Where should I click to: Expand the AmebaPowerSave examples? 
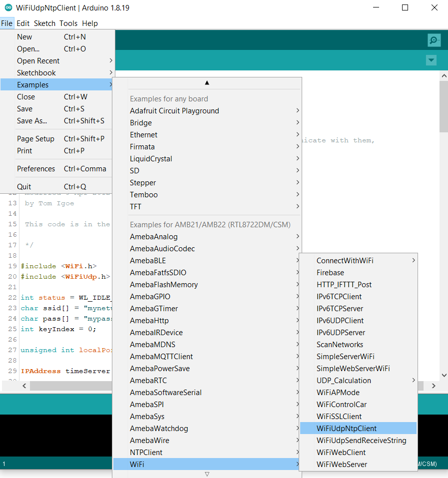207,369
